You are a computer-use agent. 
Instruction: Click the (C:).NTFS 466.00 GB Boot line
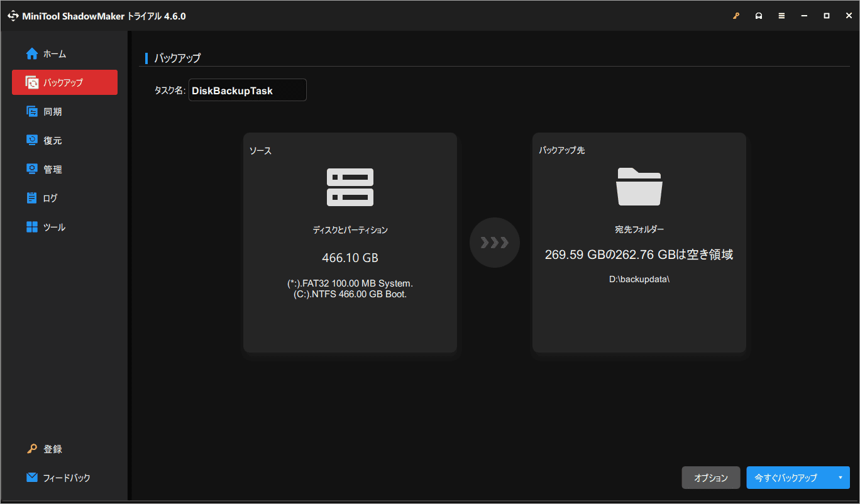coord(350,294)
